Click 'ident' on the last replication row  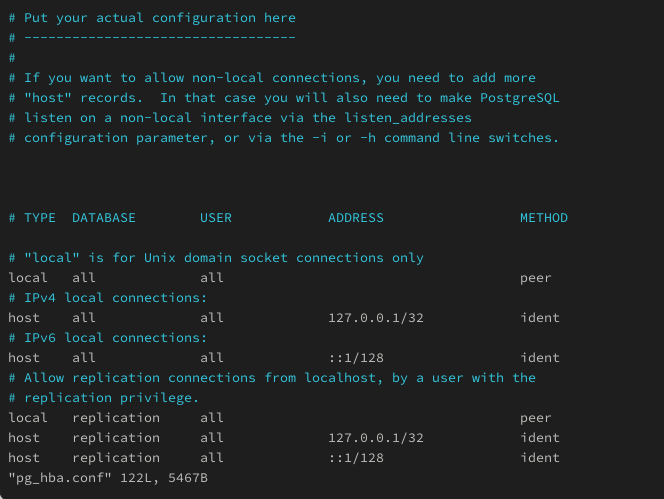[x=540, y=458]
